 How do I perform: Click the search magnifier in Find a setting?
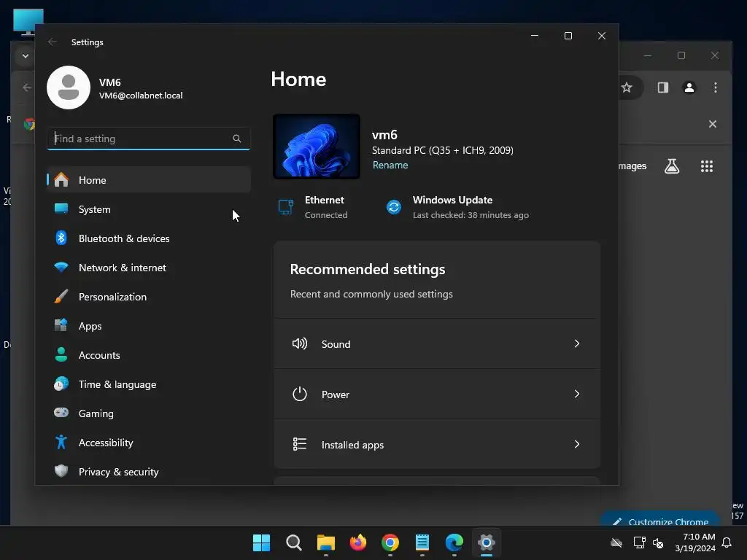(x=237, y=139)
